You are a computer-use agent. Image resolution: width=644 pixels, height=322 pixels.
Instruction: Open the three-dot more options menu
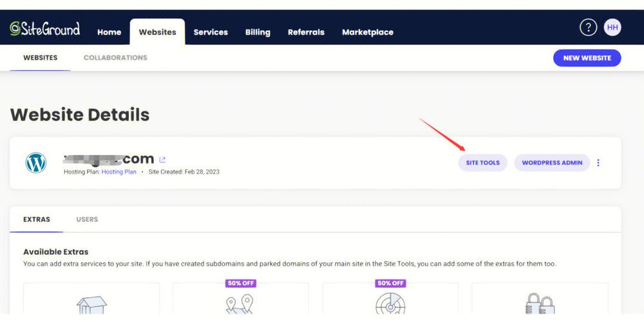[x=598, y=163]
